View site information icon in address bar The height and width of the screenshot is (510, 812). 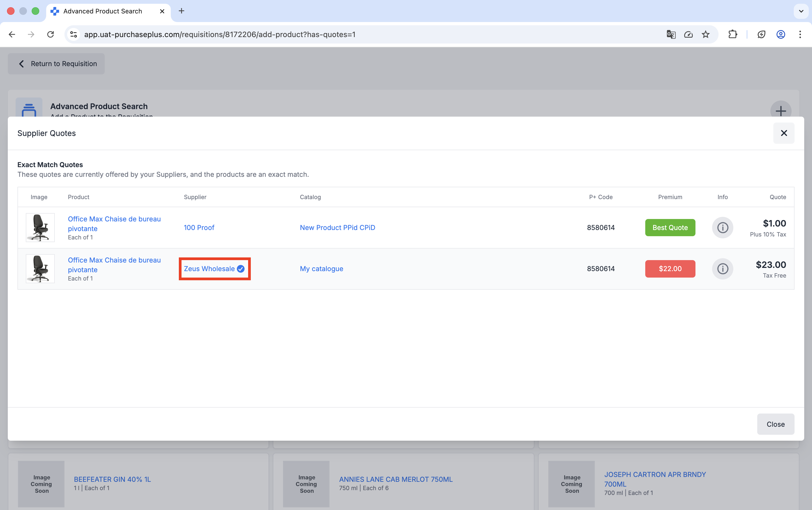click(74, 34)
